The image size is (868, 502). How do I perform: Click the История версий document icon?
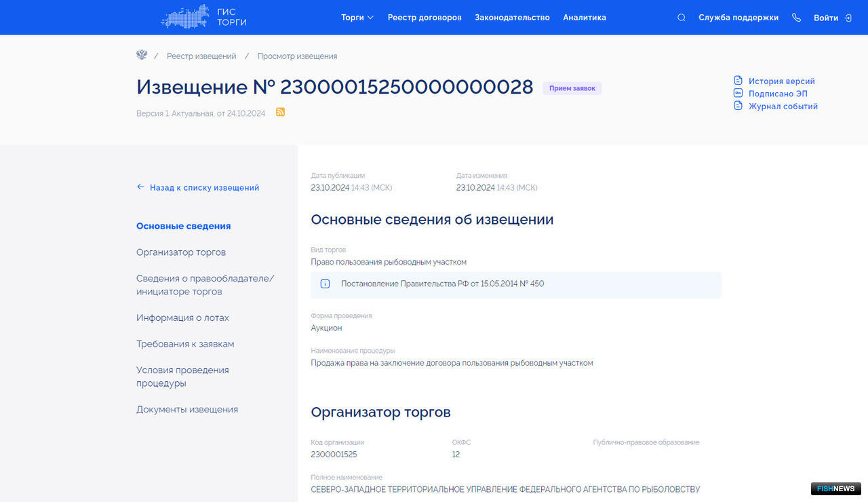(x=738, y=81)
